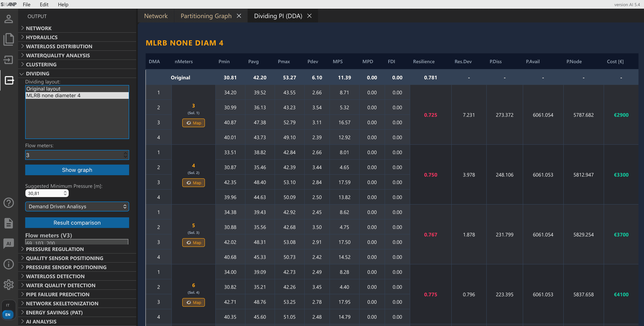This screenshot has width=644, height=326.
Task: Click the Result comparison button
Action: point(77,222)
